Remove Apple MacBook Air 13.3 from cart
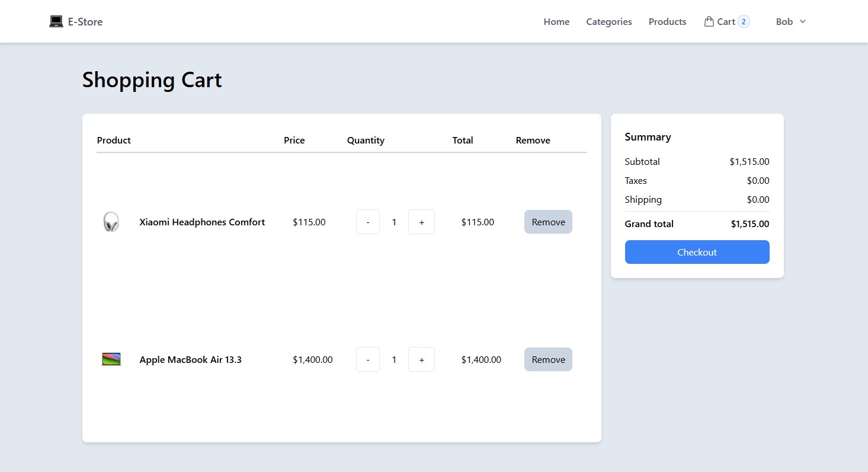This screenshot has height=472, width=868. (x=548, y=359)
